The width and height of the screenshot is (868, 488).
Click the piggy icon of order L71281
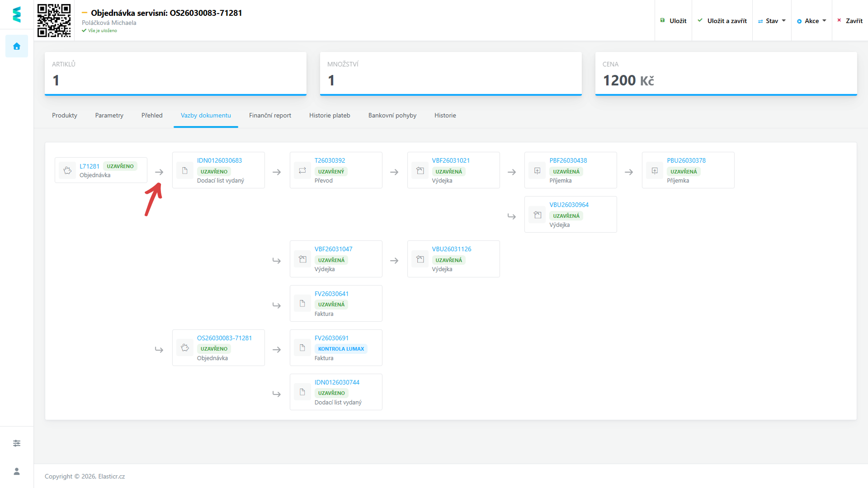point(67,170)
